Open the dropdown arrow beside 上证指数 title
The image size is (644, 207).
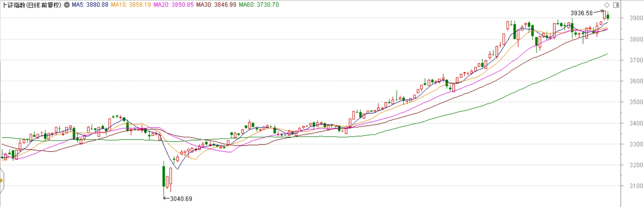click(67, 5)
